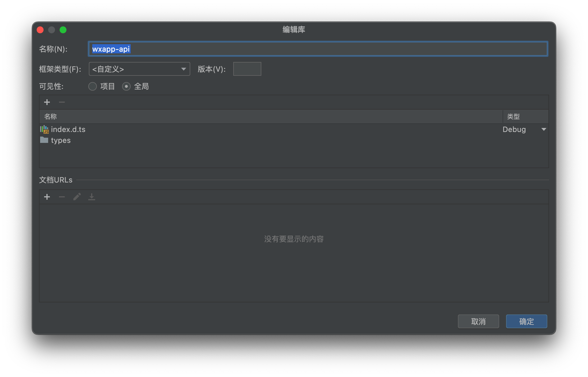Select the 全局 visibility radio button
The height and width of the screenshot is (377, 588).
126,86
